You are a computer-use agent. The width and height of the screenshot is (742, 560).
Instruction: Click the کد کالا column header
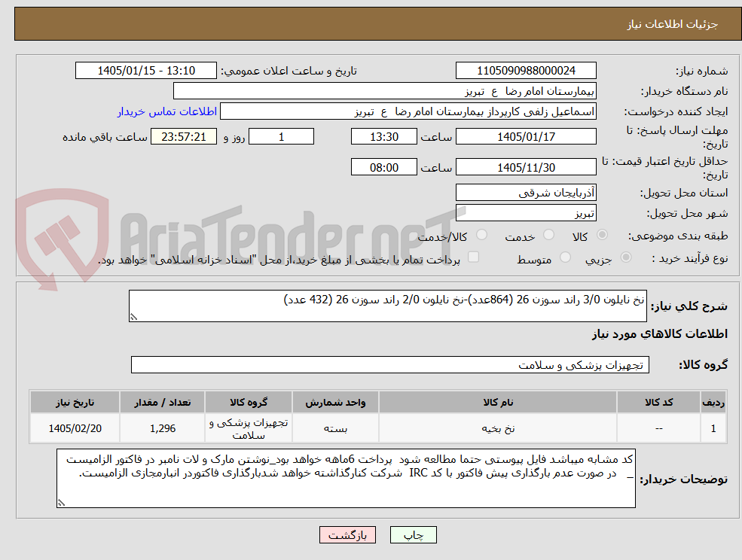click(x=658, y=402)
